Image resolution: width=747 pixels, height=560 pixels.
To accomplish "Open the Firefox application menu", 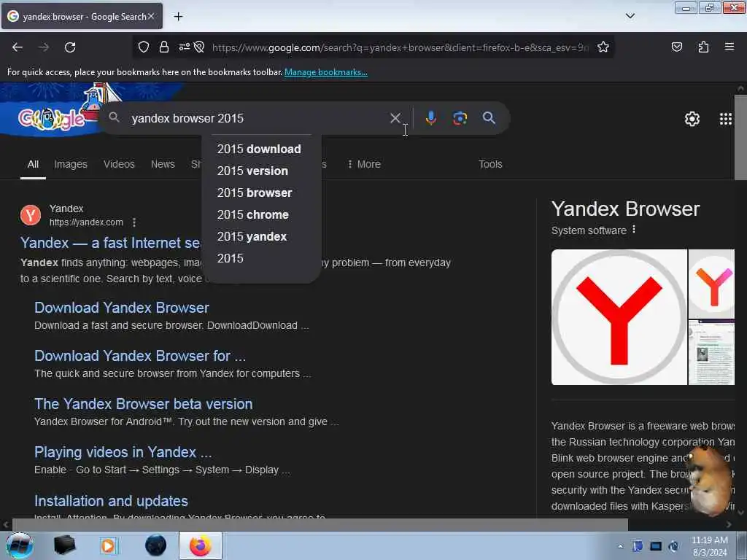I will click(729, 47).
